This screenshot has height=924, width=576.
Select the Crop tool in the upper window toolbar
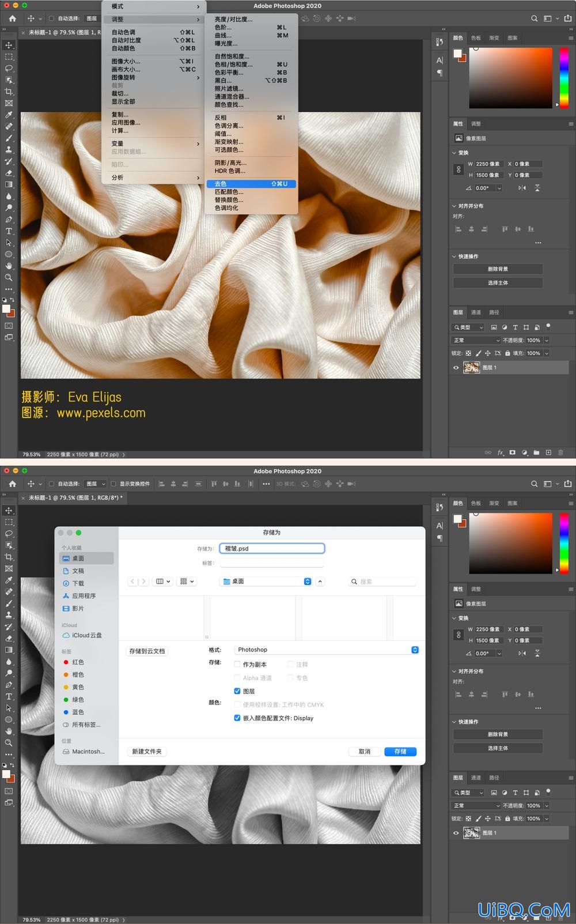9,92
